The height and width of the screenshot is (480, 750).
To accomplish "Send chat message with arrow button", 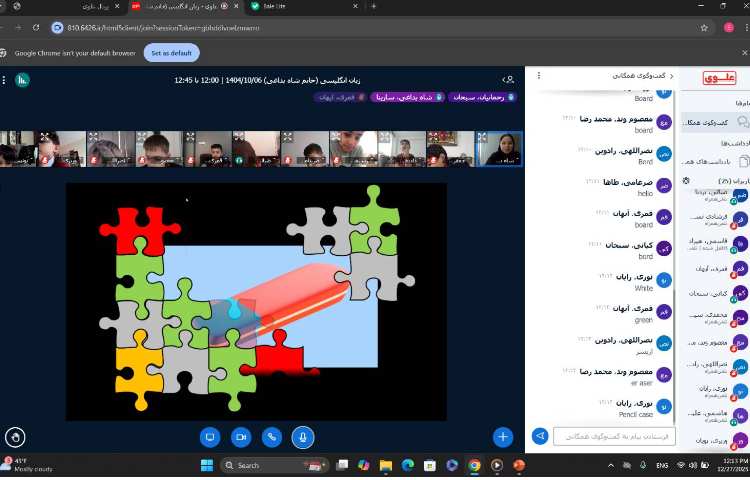I will tap(540, 436).
